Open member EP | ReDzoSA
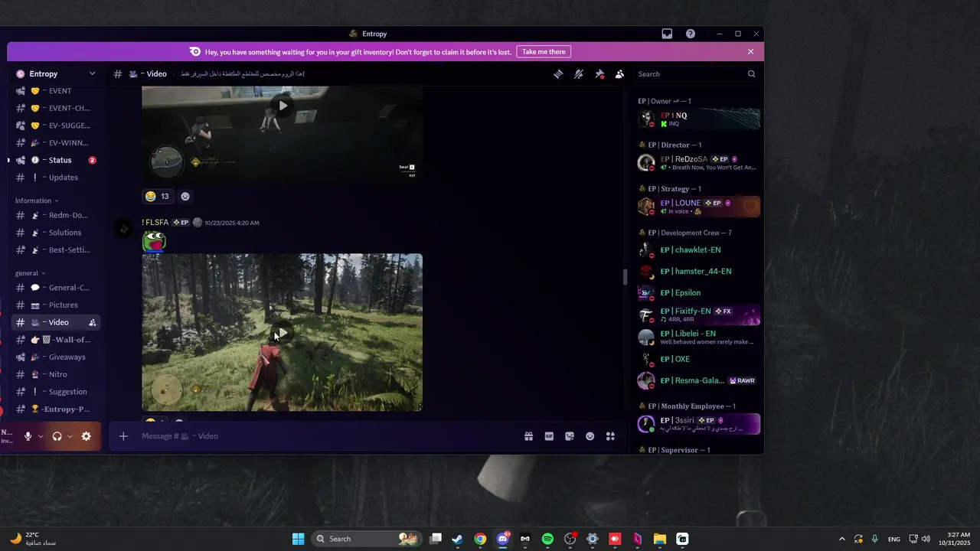The image size is (980, 551). point(698,163)
